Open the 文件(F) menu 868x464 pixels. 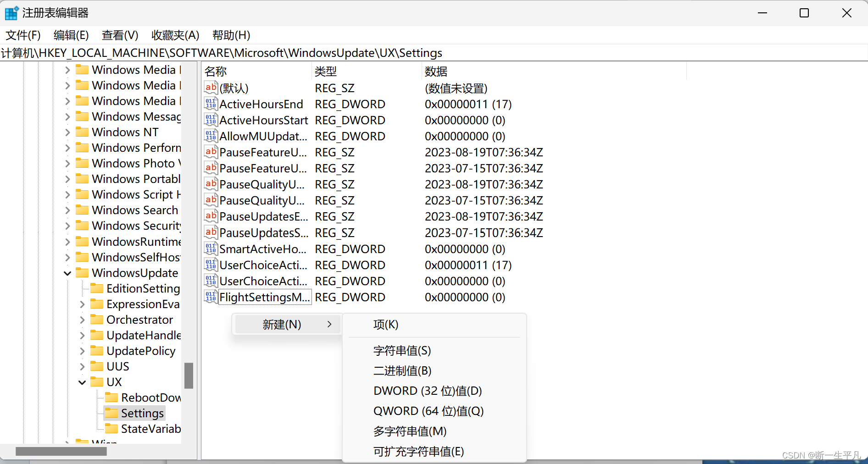(23, 35)
